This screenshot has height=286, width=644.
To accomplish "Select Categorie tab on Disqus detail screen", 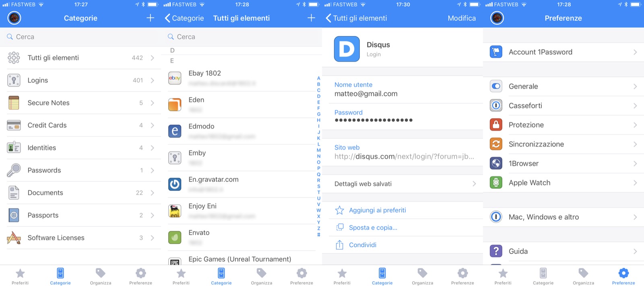I will tap(382, 276).
